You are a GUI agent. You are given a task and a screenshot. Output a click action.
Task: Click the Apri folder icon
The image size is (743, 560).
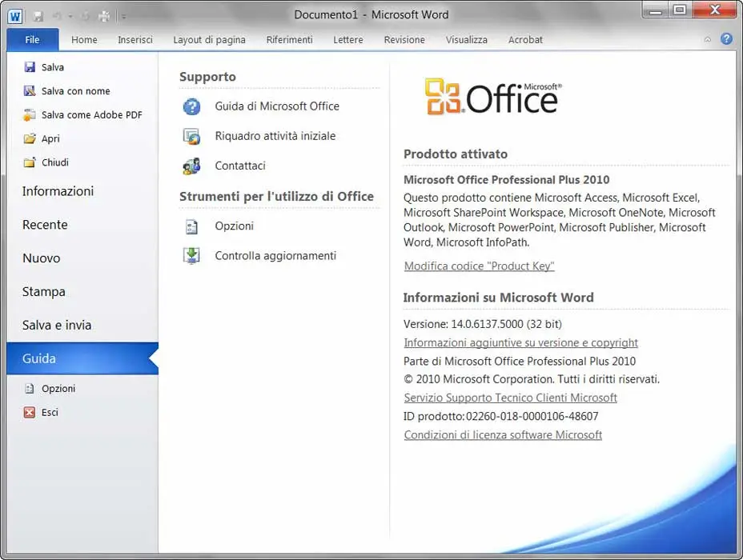click(30, 138)
